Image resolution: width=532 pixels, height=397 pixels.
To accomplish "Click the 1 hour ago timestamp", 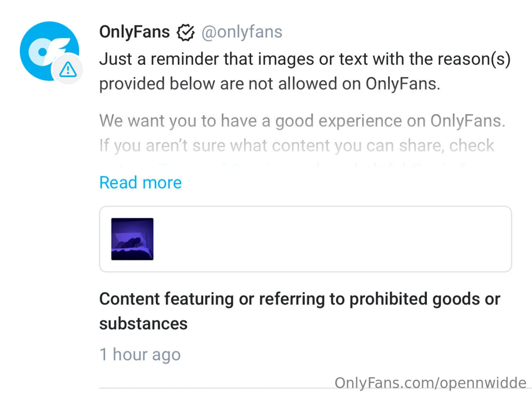I will (x=140, y=354).
